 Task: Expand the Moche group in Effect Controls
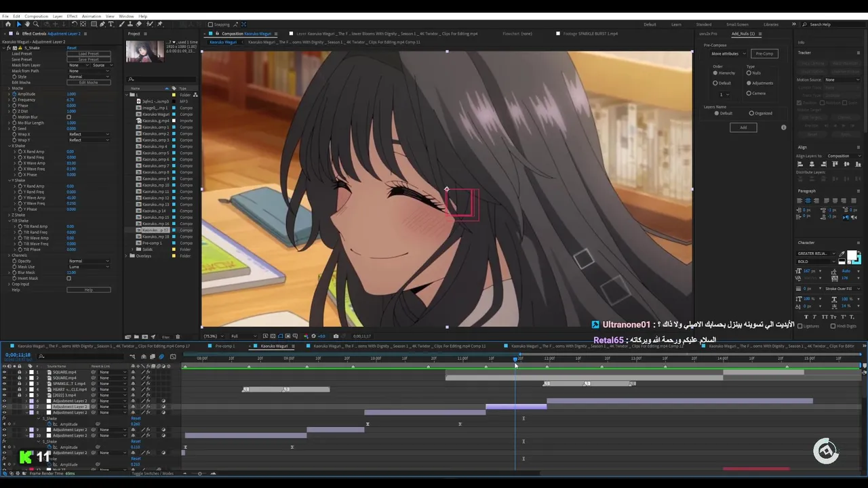9,88
